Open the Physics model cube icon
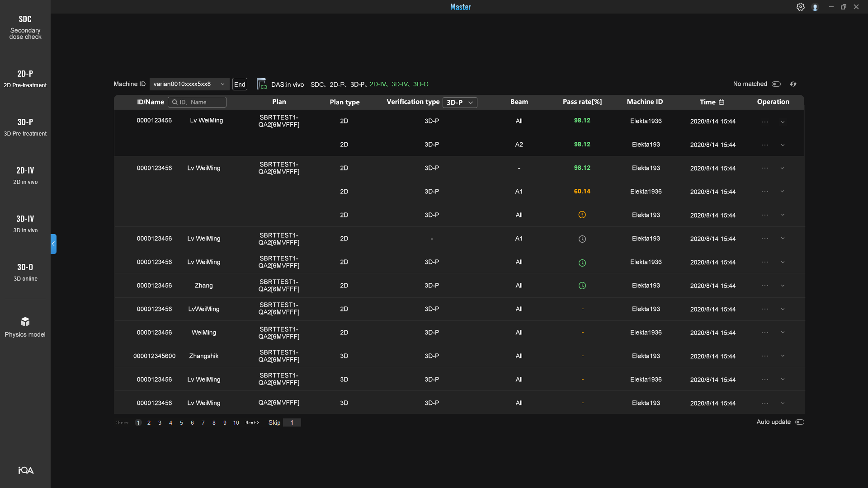The image size is (868, 488). [x=25, y=322]
